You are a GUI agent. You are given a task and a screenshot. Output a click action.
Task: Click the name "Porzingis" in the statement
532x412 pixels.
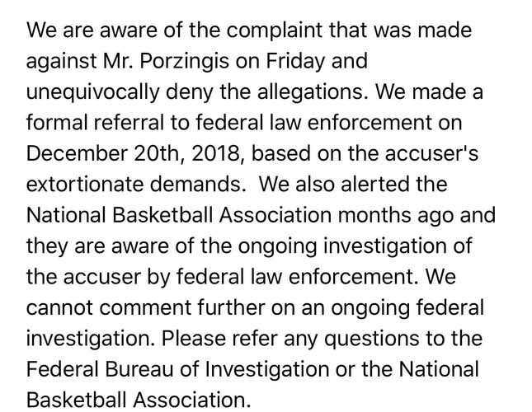tap(184, 61)
